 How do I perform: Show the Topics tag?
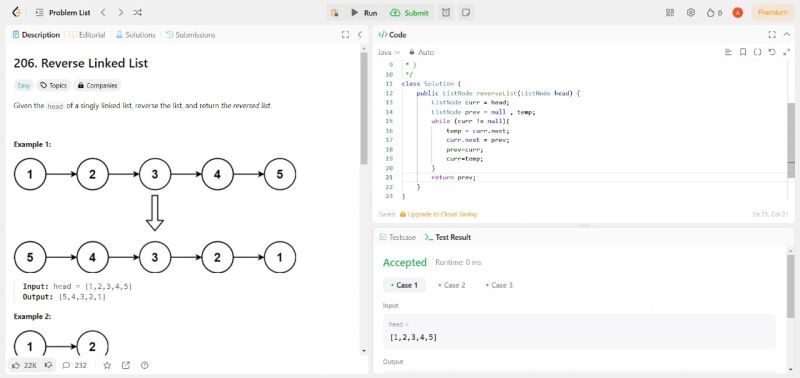pos(54,85)
